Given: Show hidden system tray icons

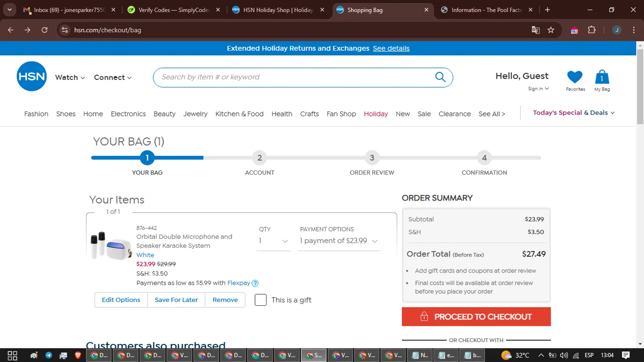Looking at the screenshot, I should [541, 356].
